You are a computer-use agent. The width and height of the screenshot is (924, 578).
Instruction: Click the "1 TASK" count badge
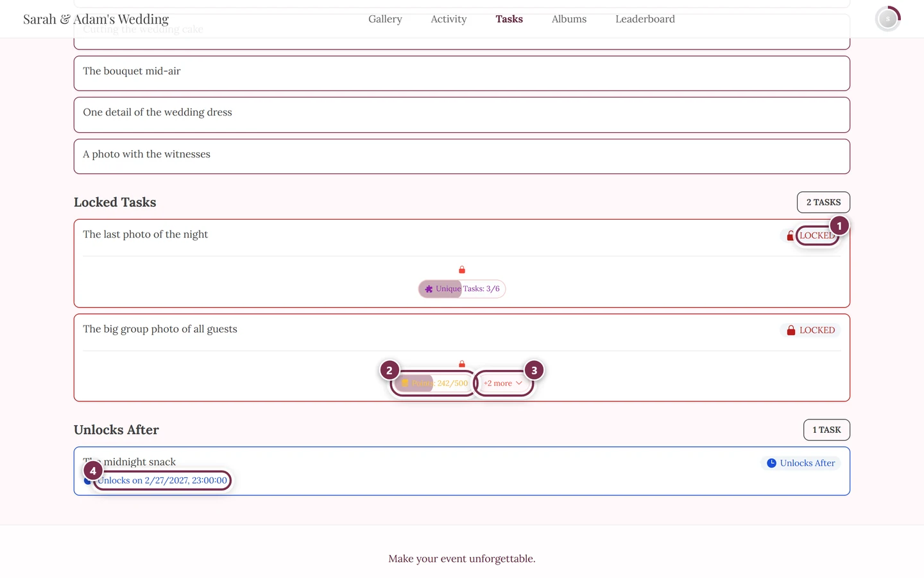click(x=826, y=430)
